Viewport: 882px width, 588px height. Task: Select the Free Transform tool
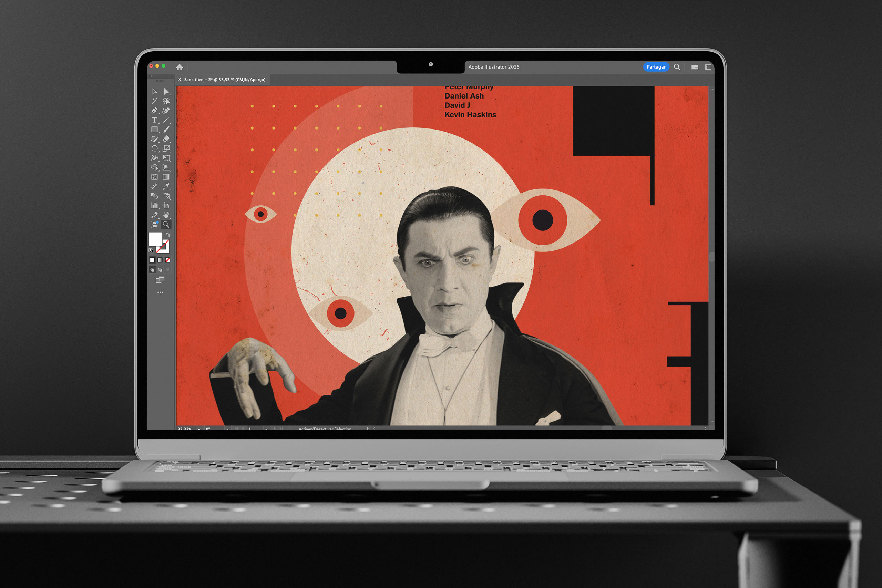click(x=166, y=158)
